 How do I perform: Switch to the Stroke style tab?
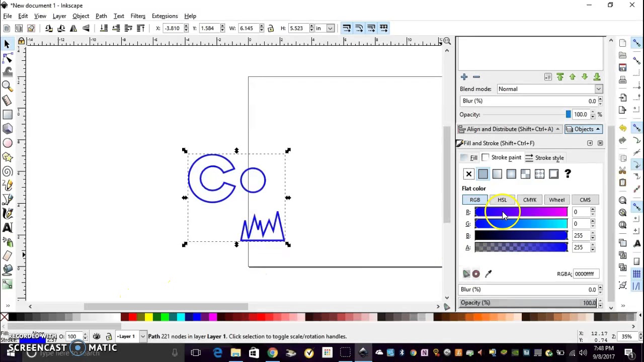coord(544,158)
